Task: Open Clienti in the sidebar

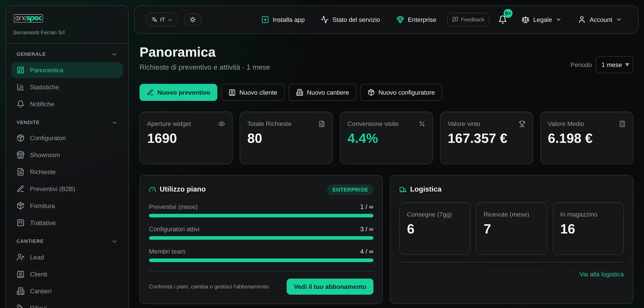Action: [x=67, y=274]
